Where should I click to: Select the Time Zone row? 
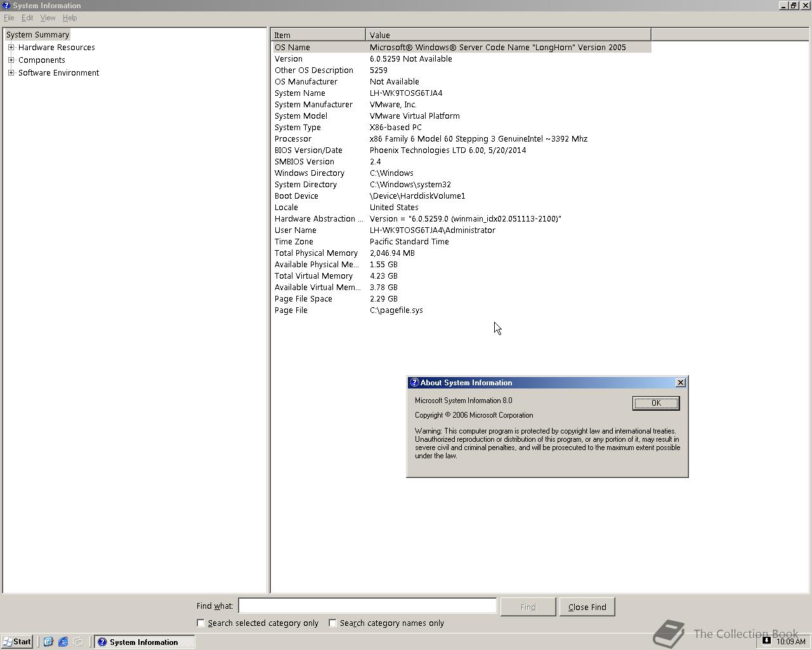tap(462, 241)
